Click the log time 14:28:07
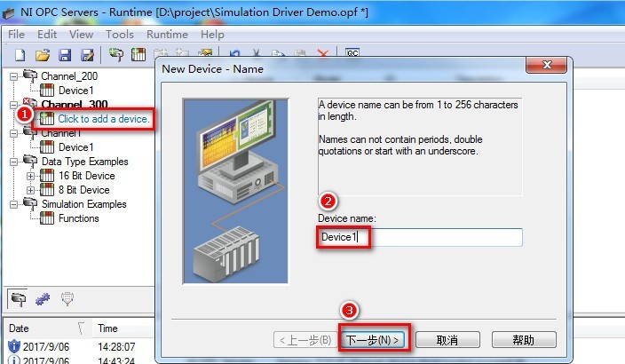This screenshot has width=625, height=364. 116,346
